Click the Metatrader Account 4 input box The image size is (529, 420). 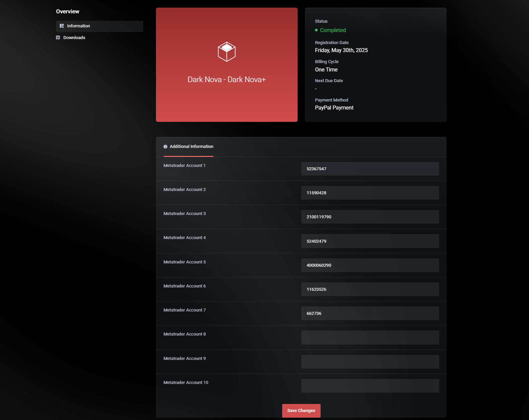click(370, 241)
